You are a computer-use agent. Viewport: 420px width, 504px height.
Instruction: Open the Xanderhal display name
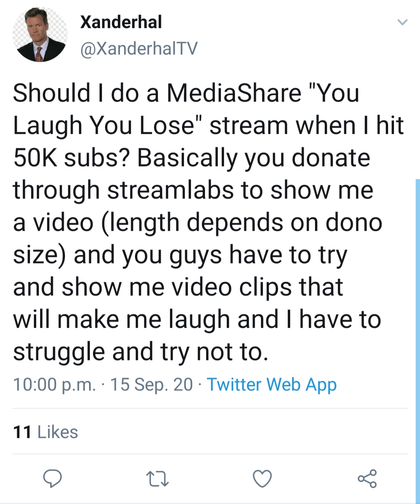(121, 22)
